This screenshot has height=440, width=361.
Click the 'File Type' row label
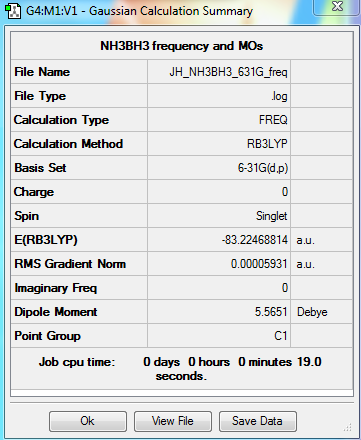click(x=40, y=96)
